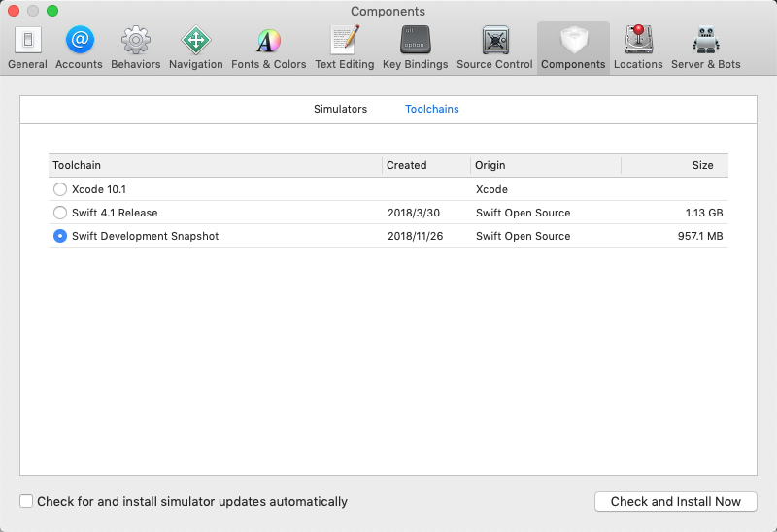Close the Components preferences window
The height and width of the screenshot is (532, 777).
pyautogui.click(x=14, y=11)
